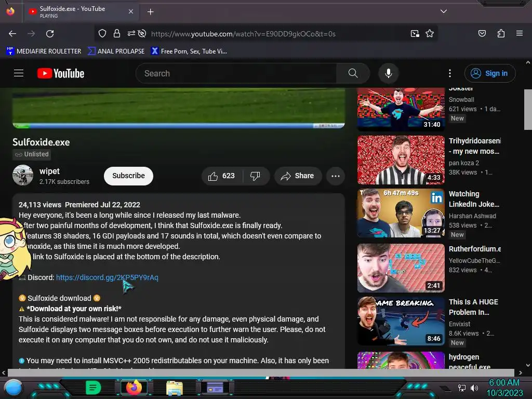Open the Firefox application menu
Viewport: 532px width, 399px height.
519,33
